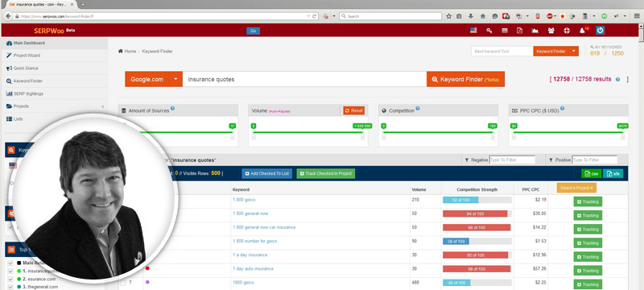Click the blue power logout icon
The width and height of the screenshot is (644, 290).
pos(600,31)
